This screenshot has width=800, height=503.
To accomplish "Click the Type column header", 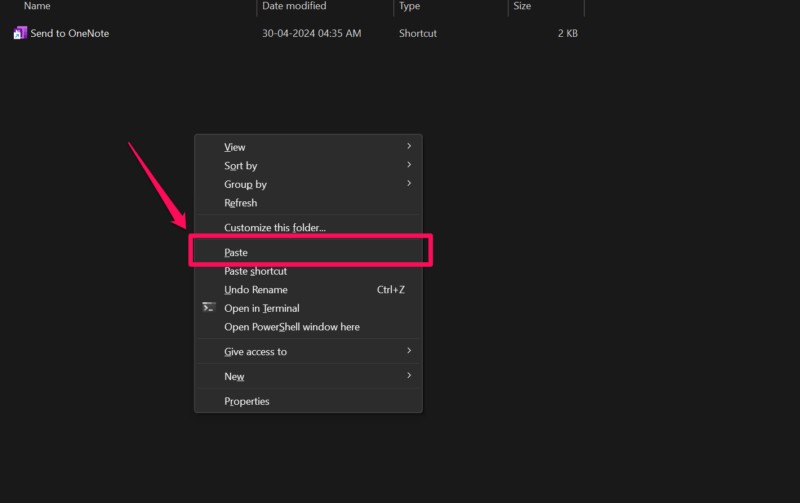I will click(410, 6).
